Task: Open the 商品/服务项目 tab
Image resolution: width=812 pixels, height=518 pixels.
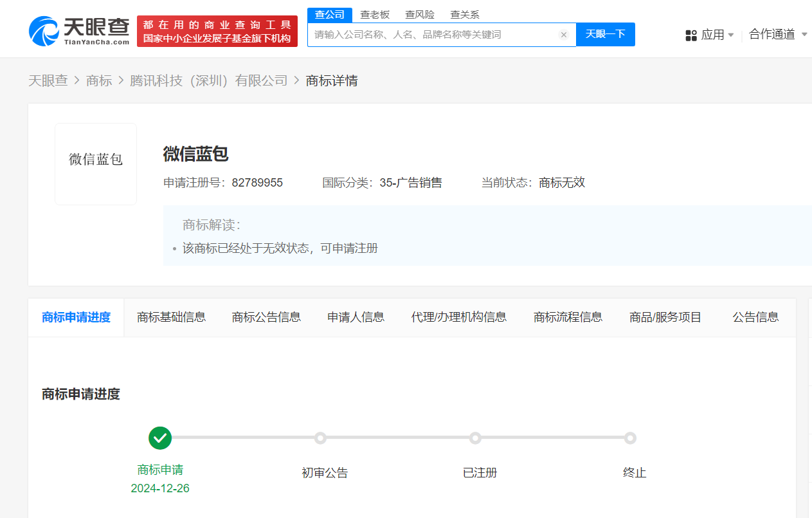Action: point(665,317)
